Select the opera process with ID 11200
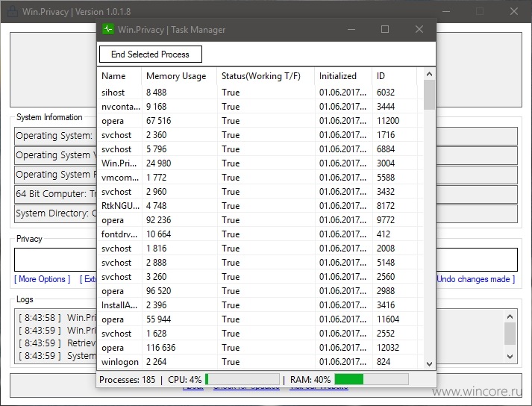 pyautogui.click(x=260, y=121)
